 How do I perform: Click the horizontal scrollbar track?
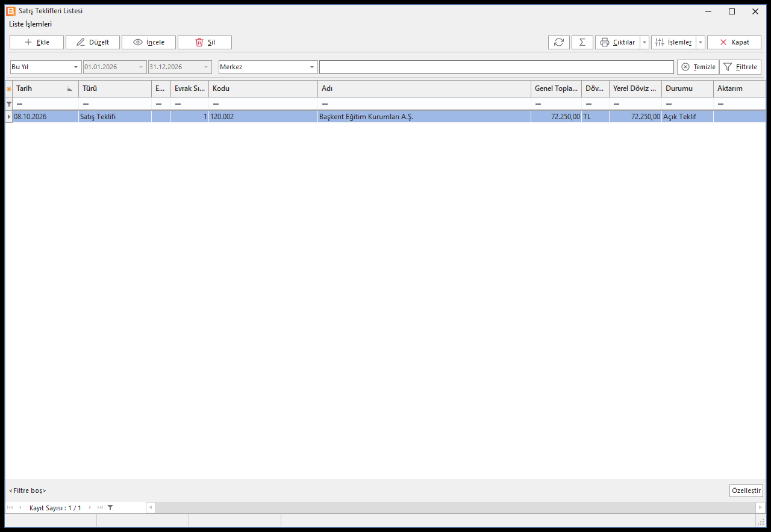[x=455, y=507]
